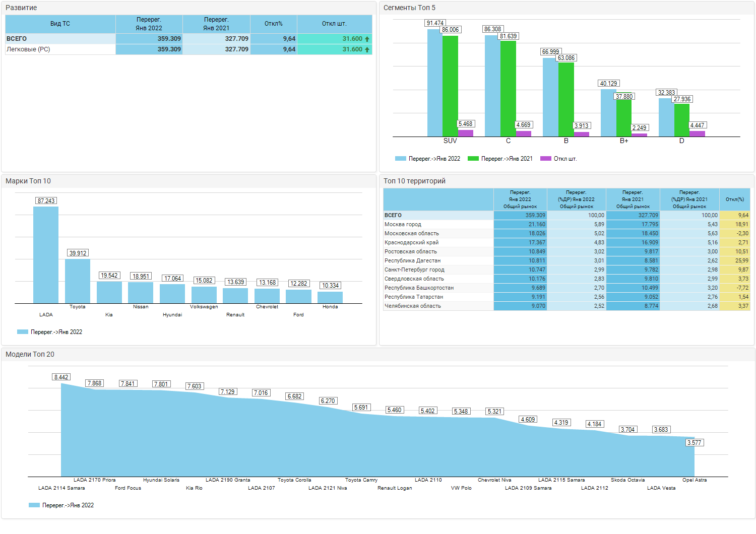The height and width of the screenshot is (534, 756).
Task: Click the Toyota Camry axis label
Action: (x=361, y=480)
